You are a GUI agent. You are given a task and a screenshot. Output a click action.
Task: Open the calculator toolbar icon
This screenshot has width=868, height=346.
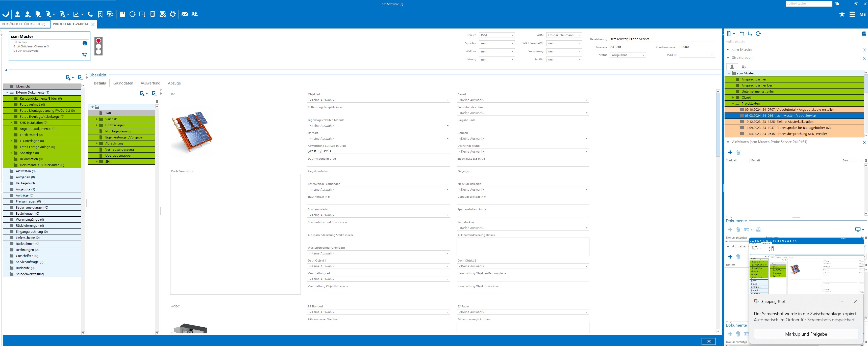(153, 14)
